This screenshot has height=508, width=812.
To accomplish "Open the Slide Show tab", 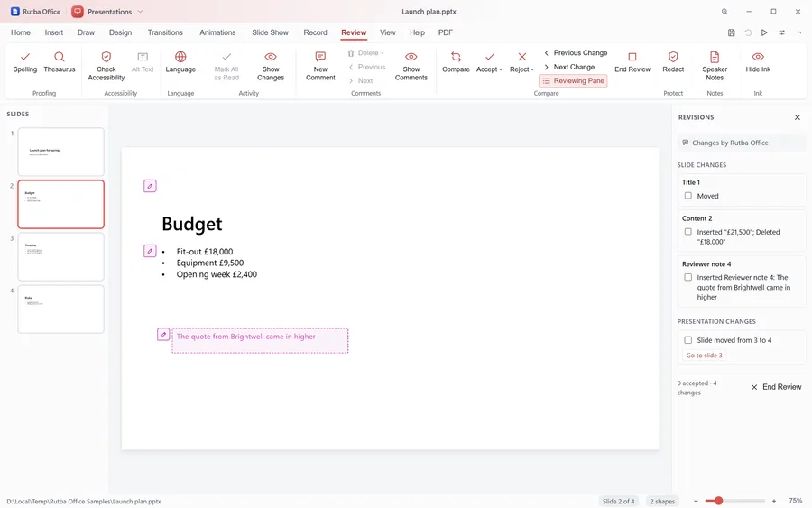I will click(x=271, y=32).
